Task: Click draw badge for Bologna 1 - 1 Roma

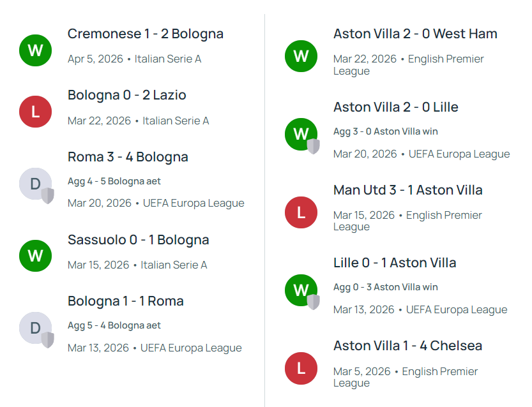Action: click(x=36, y=329)
